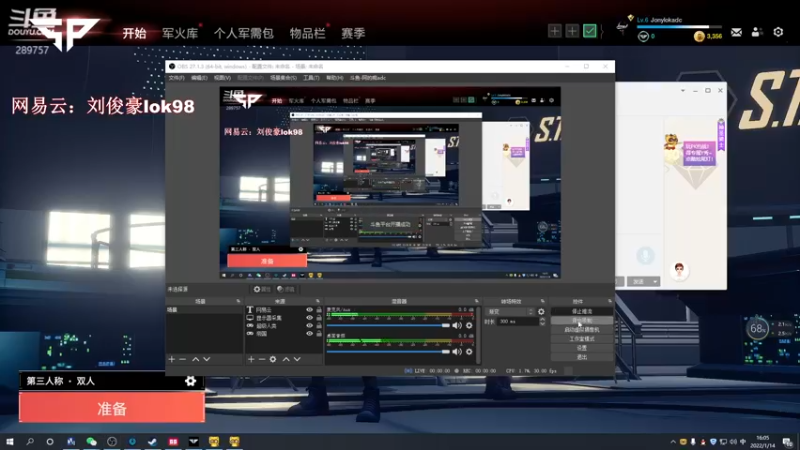Click the second plus team slot icon

[x=572, y=31]
